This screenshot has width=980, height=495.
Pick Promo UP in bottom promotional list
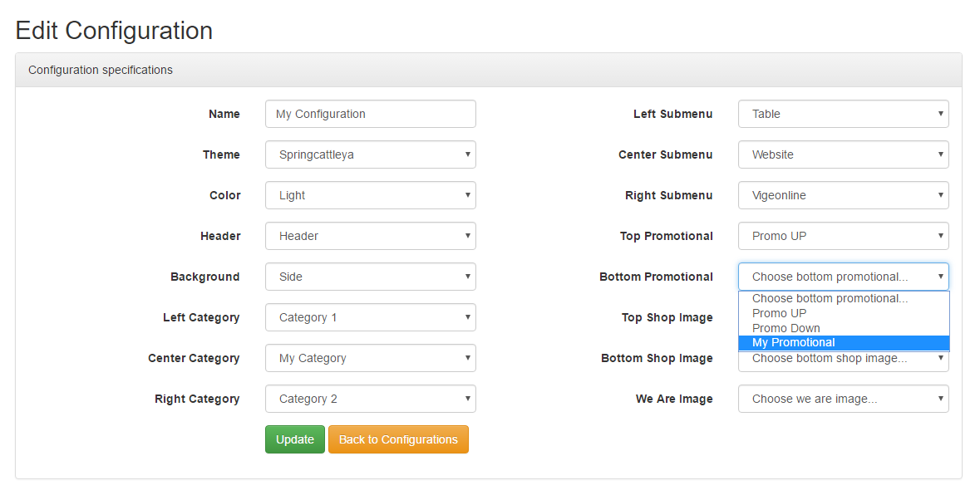pyautogui.click(x=844, y=313)
